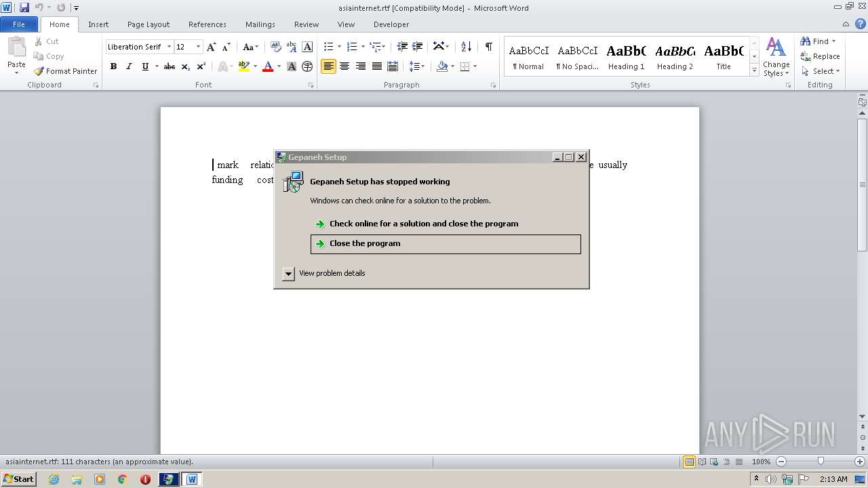
Task: Switch to the Page Layout tab
Action: click(x=149, y=24)
